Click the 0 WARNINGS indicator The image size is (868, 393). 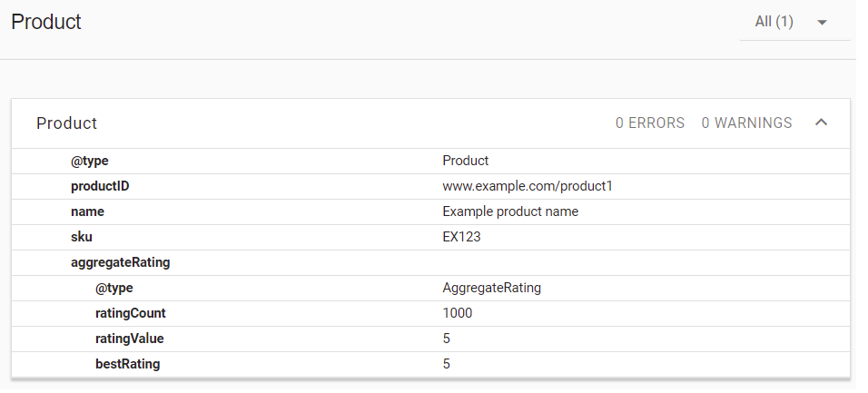[x=746, y=123]
